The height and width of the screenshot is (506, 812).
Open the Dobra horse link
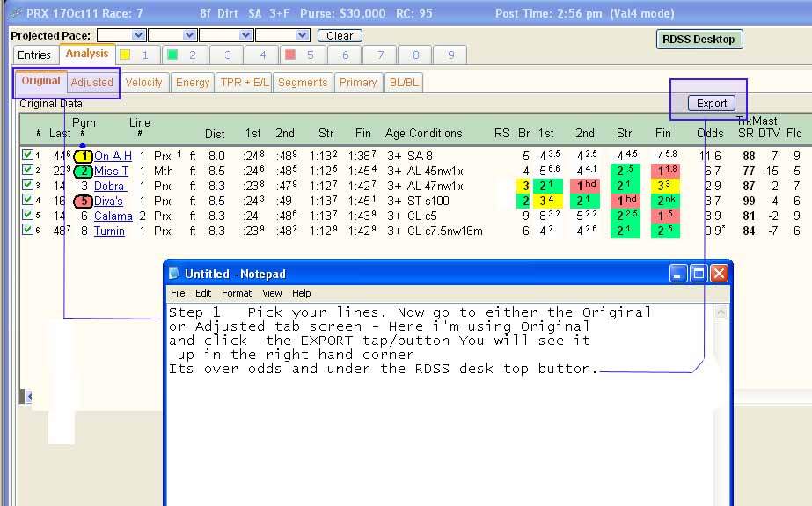click(x=109, y=186)
